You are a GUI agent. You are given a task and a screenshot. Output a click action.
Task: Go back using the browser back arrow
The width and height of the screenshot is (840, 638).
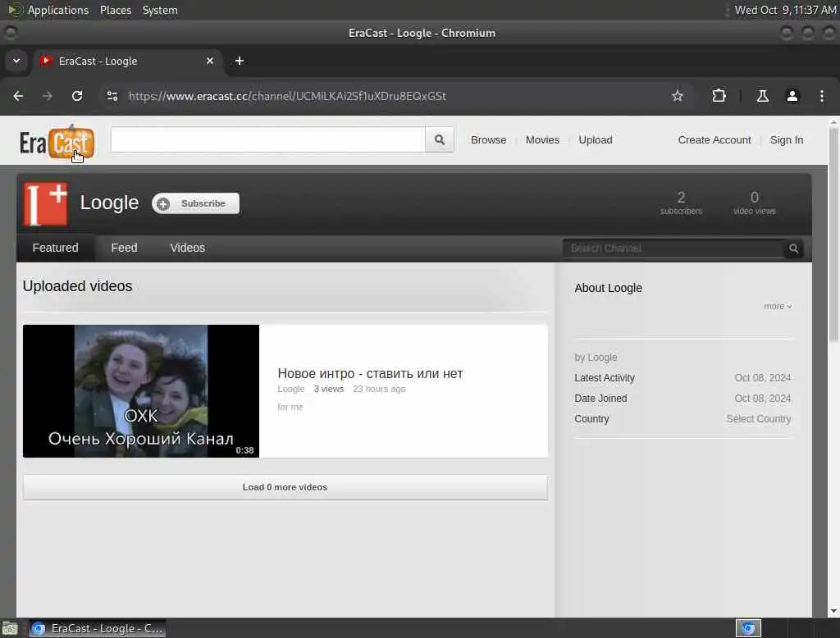(18, 96)
